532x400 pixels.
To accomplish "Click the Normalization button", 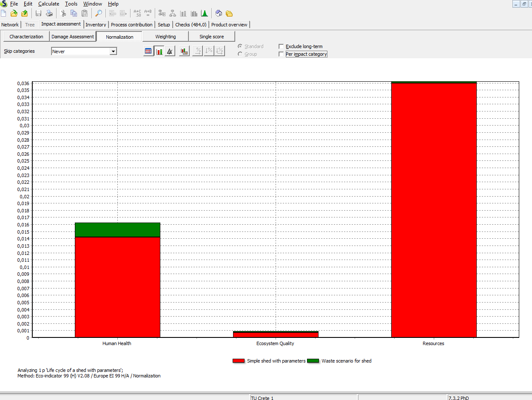I will point(119,37).
